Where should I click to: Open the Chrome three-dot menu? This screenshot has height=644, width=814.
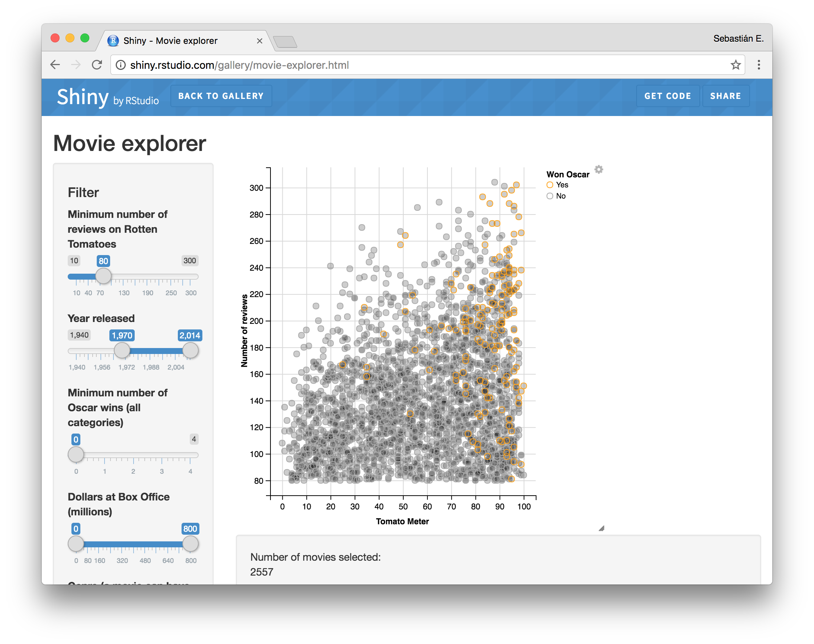[759, 65]
